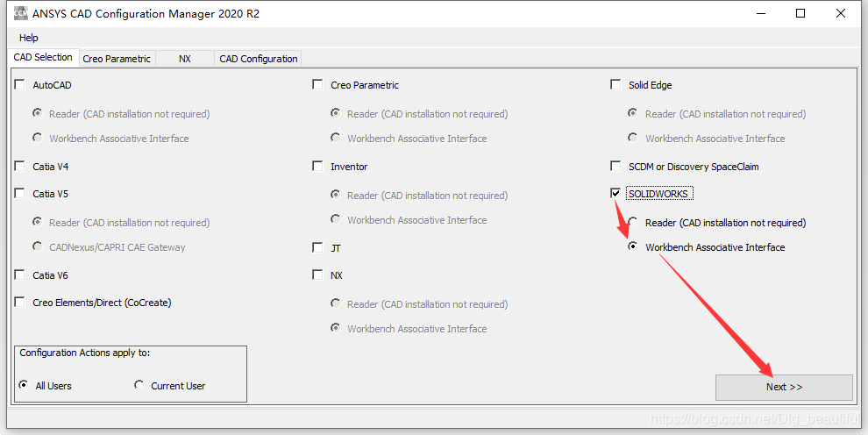Tick SCDM or Discovery SpaceClaim checkbox
Viewport: 868px width, 435px height.
click(x=615, y=166)
